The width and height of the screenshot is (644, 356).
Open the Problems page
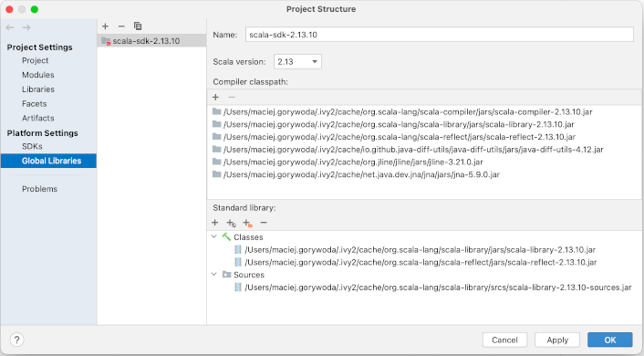click(39, 189)
